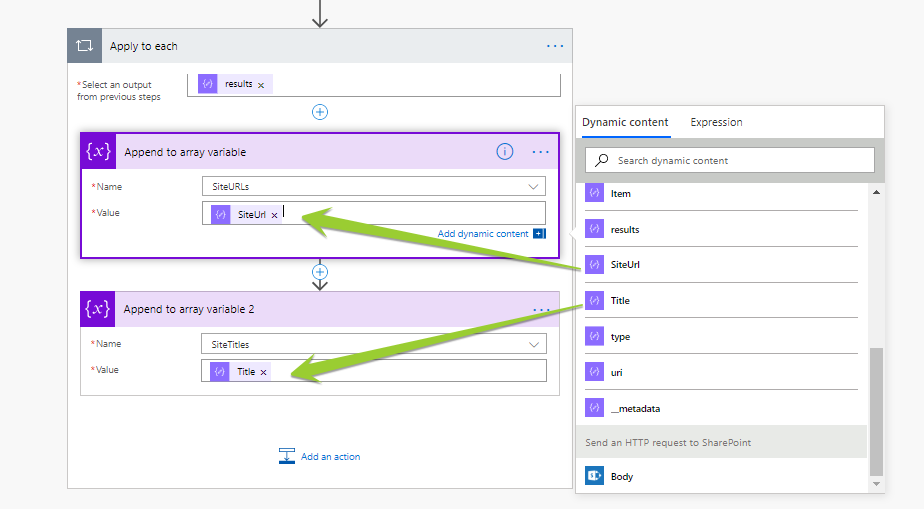Open Append to array variable ellipsis menu
Image resolution: width=924 pixels, height=509 pixels.
point(541,152)
